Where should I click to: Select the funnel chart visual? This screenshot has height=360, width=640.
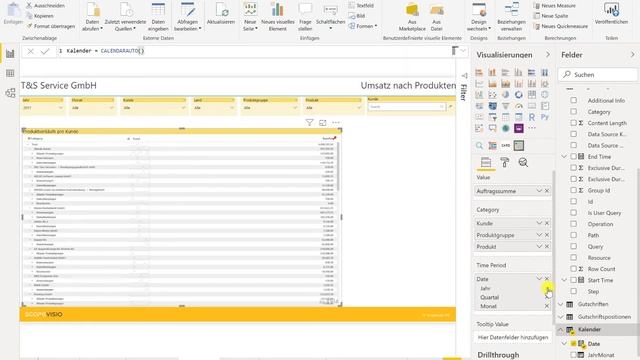coord(505,106)
